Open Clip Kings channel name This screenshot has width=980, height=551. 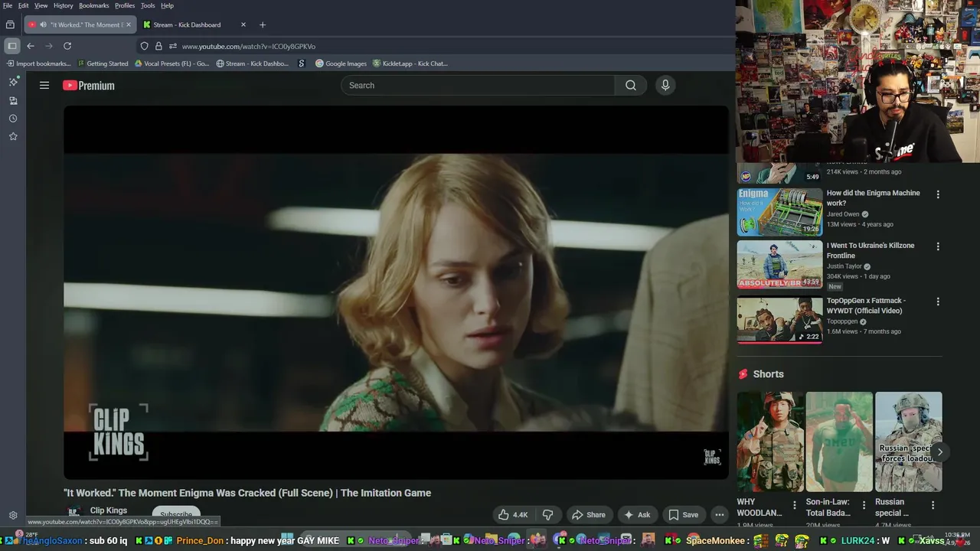(109, 510)
